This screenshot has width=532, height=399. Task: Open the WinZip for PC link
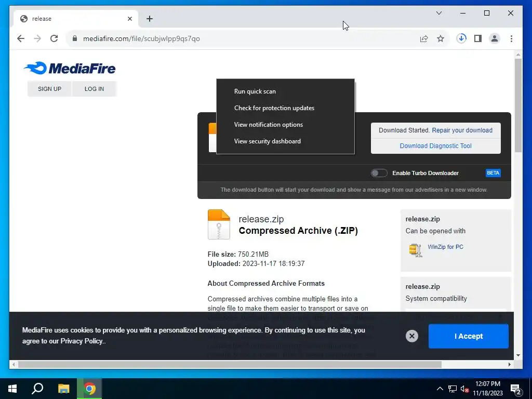pos(445,247)
